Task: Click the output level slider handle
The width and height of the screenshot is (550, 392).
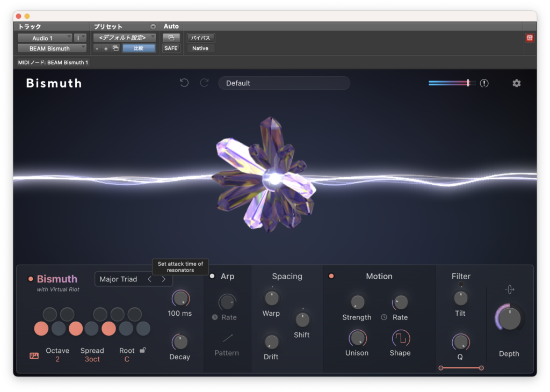Action: tap(468, 83)
